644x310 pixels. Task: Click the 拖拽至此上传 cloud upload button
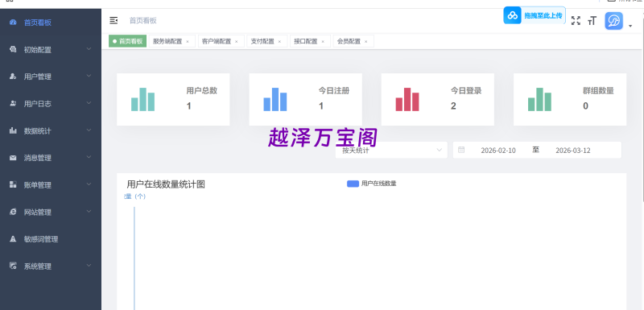tap(535, 15)
